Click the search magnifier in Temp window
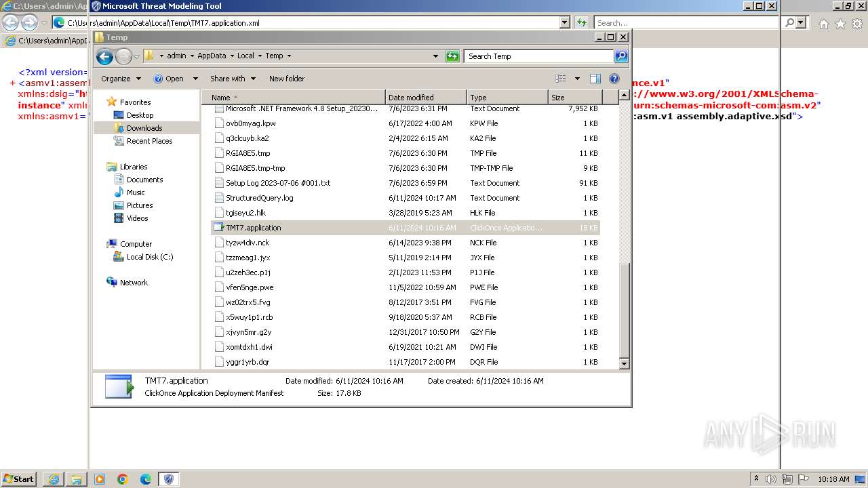 click(620, 56)
